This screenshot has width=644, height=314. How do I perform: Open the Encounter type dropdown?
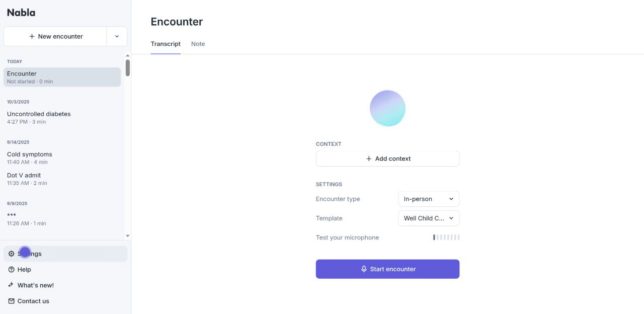point(429,199)
